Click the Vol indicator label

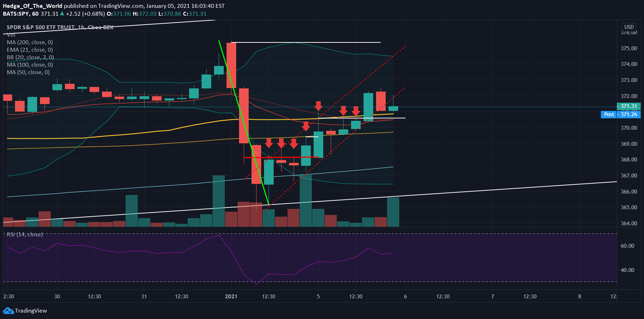click(11, 35)
